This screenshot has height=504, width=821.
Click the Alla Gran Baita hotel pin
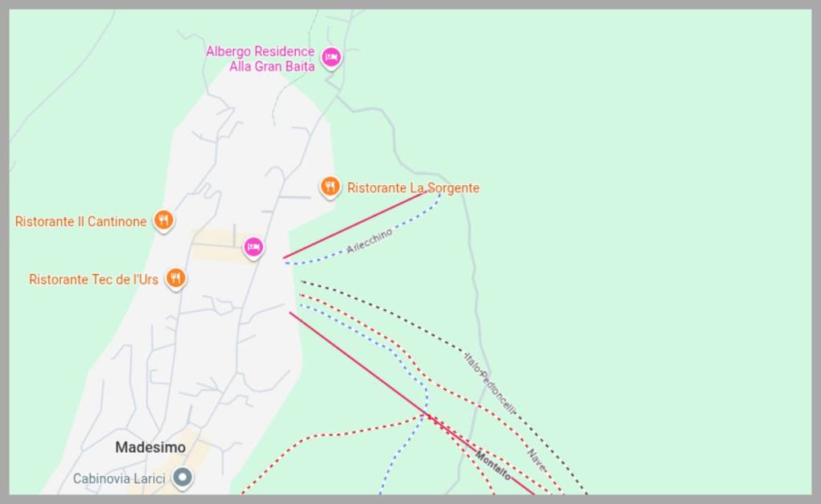(330, 58)
